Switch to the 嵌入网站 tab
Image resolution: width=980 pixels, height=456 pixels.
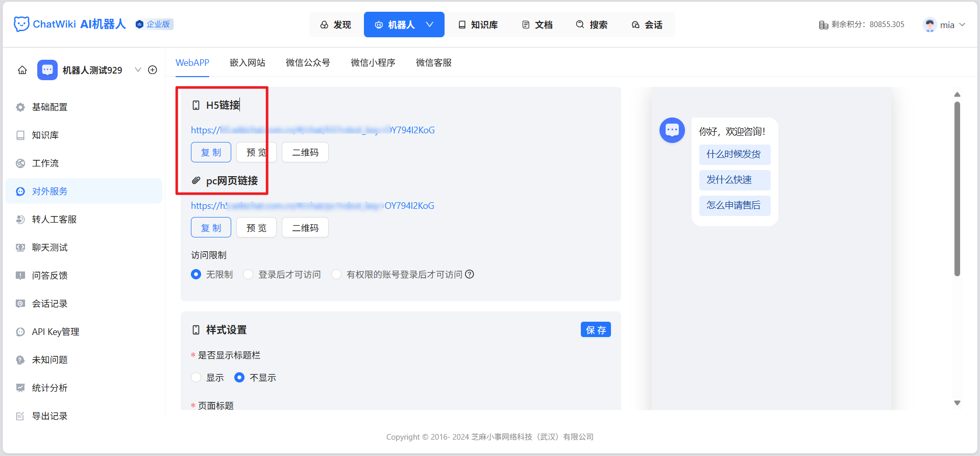pos(248,63)
